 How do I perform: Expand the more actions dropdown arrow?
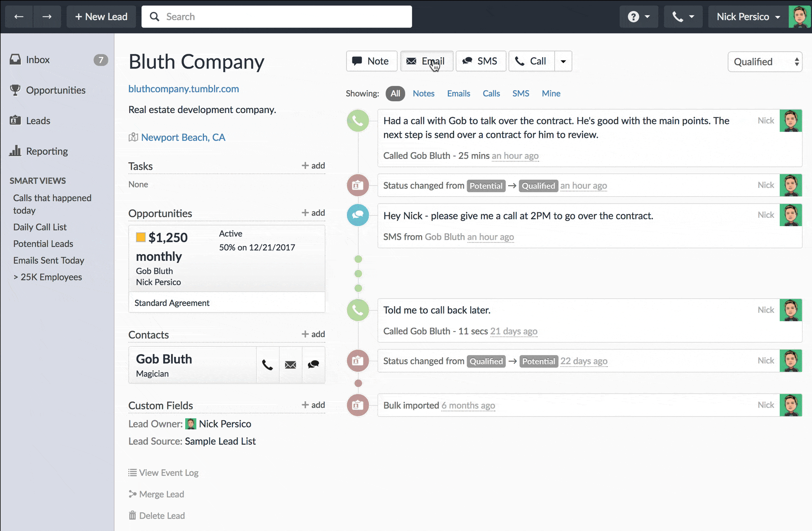tap(564, 60)
